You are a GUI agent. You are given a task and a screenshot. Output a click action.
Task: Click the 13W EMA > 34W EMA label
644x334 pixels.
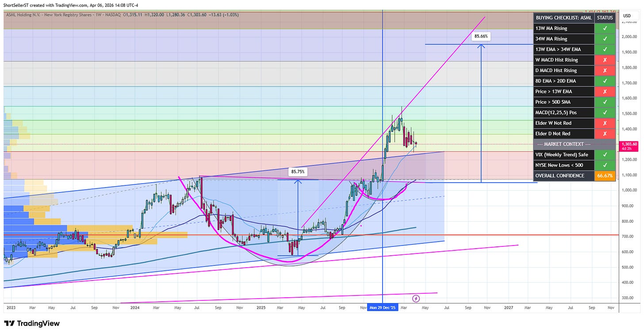(x=557, y=49)
